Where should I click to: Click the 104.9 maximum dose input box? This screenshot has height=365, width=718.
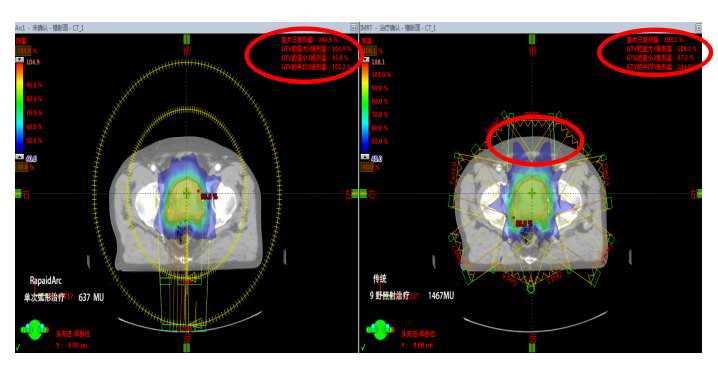tap(24, 50)
